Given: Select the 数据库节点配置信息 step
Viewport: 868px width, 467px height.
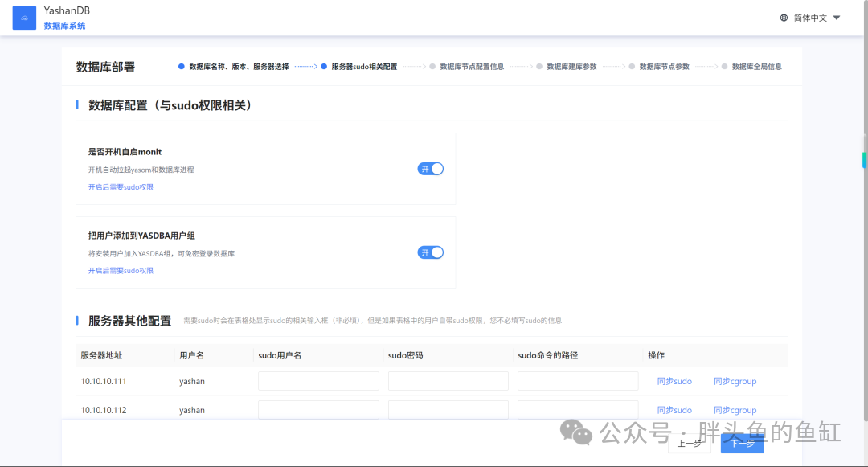Looking at the screenshot, I should [467, 67].
